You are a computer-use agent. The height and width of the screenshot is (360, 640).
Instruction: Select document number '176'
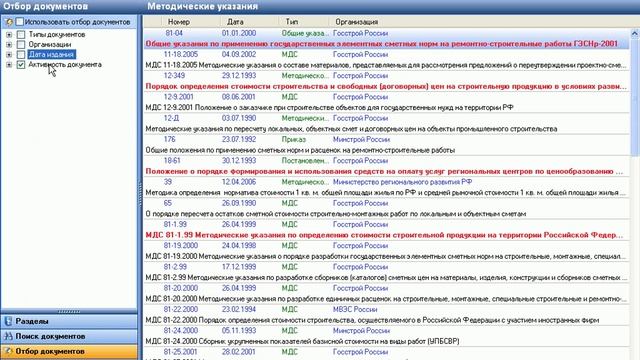(169, 139)
